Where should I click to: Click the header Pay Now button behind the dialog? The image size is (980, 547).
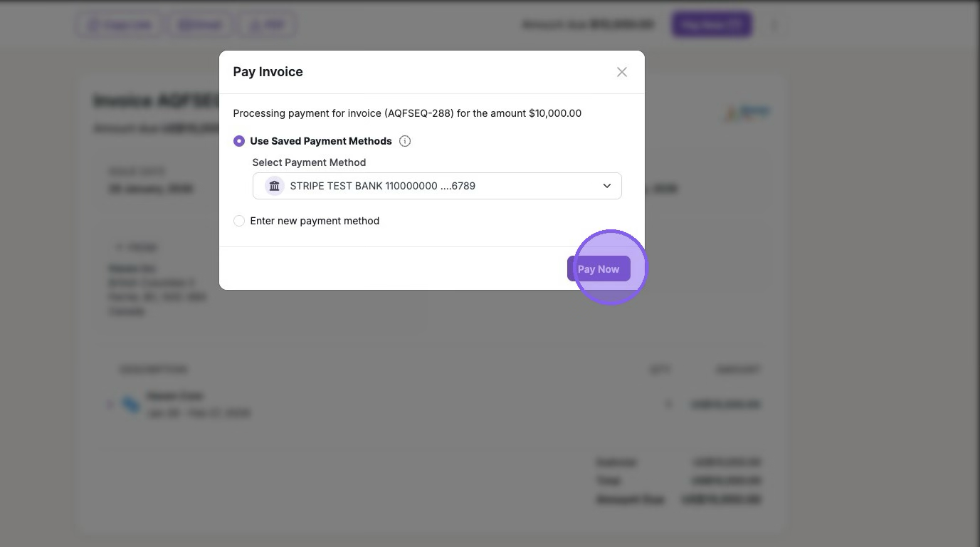tap(711, 25)
